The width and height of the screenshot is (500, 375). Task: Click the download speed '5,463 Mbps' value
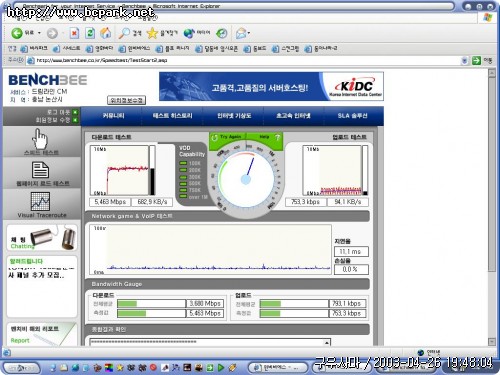pyautogui.click(x=110, y=202)
